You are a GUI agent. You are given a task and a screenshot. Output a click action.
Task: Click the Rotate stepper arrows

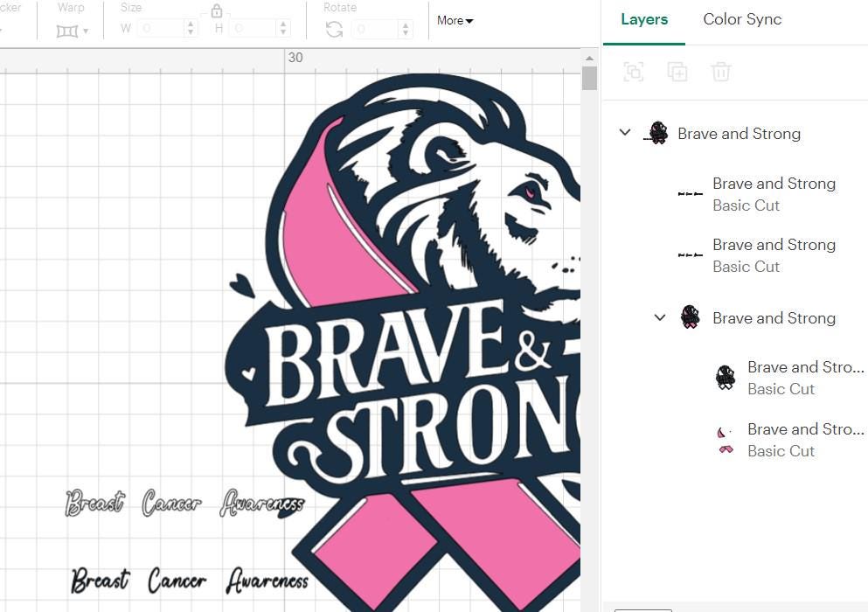coord(406,28)
